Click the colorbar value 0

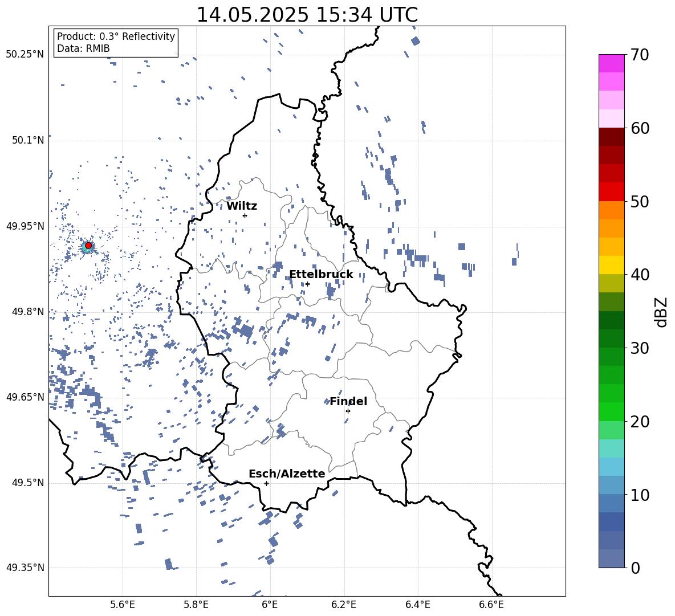tap(635, 568)
